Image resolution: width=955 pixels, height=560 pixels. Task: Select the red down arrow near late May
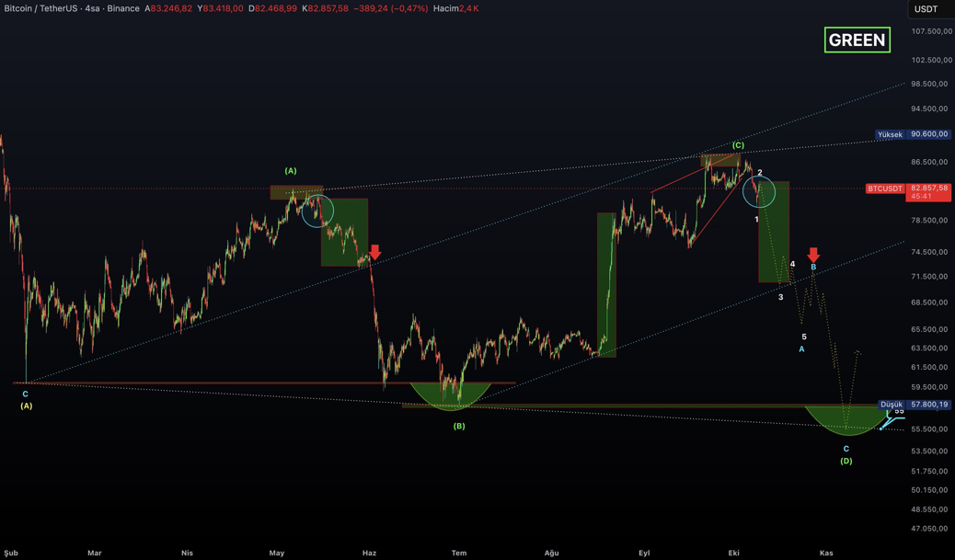[x=374, y=252]
